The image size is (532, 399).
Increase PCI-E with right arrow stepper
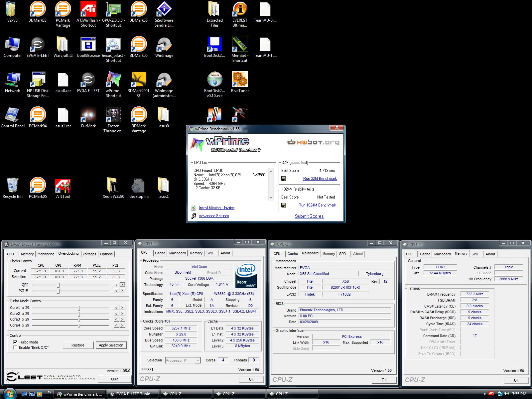pos(122,291)
